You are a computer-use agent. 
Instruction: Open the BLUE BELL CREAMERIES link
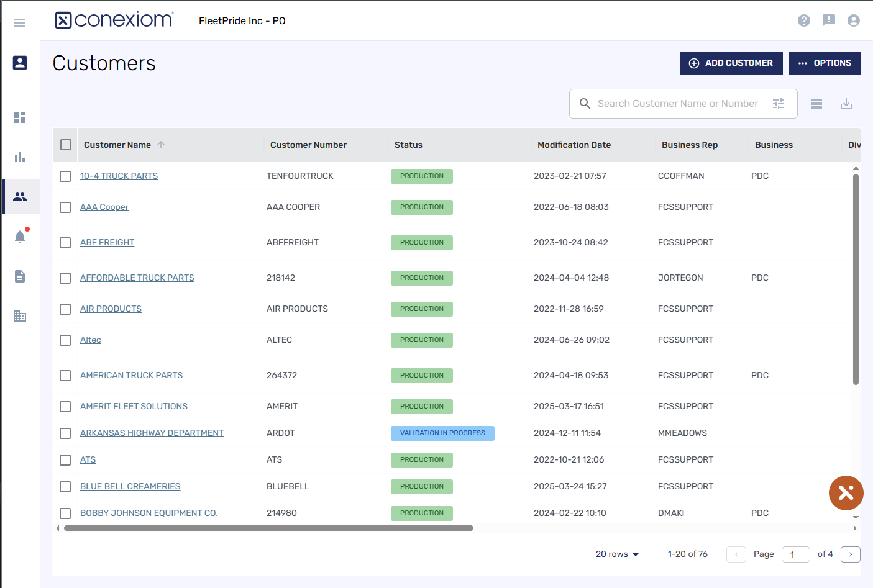pos(130,487)
